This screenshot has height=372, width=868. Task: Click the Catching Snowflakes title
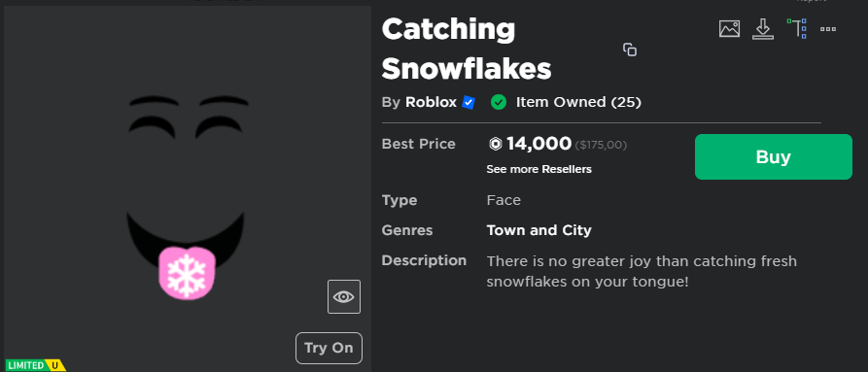pyautogui.click(x=467, y=49)
